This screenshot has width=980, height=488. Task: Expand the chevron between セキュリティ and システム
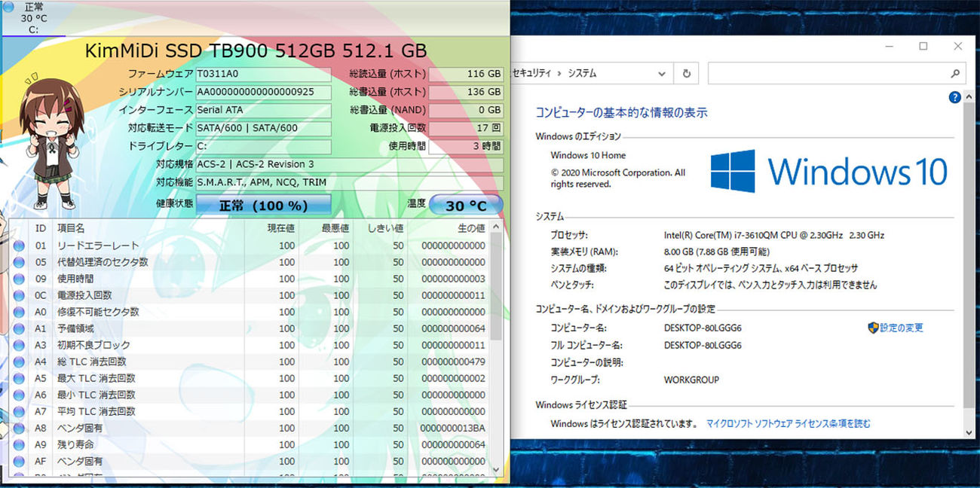(x=560, y=73)
